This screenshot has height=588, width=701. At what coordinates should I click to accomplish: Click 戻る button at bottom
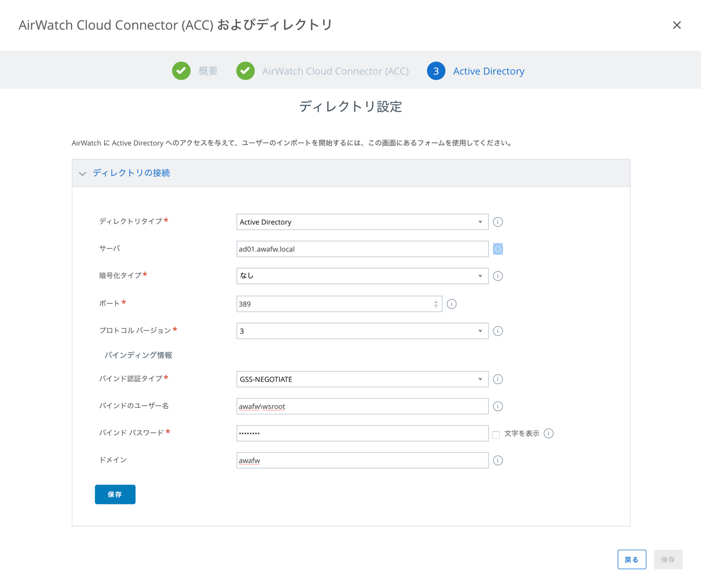coord(632,559)
